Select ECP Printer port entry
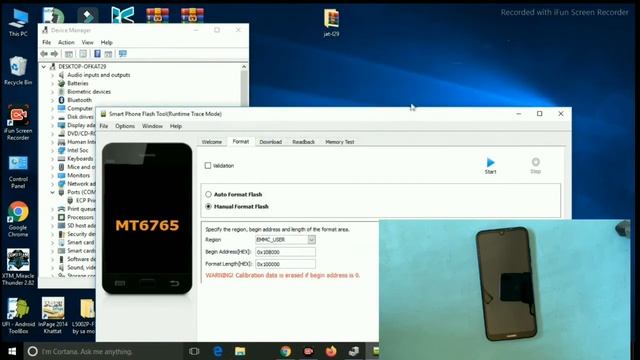640x360 pixels. [86, 200]
